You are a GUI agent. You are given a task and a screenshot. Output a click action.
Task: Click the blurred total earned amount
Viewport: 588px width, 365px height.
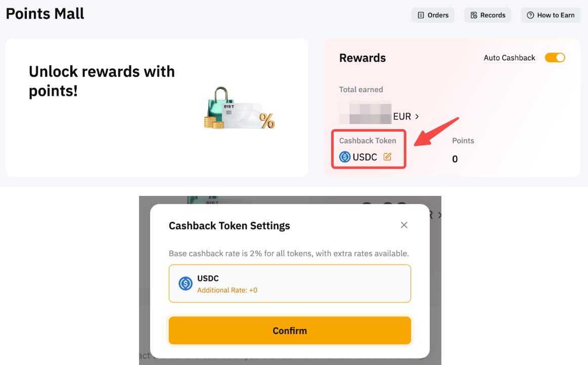[365, 112]
